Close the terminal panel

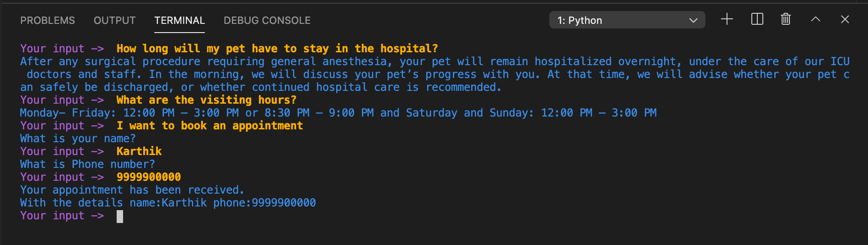(x=845, y=19)
